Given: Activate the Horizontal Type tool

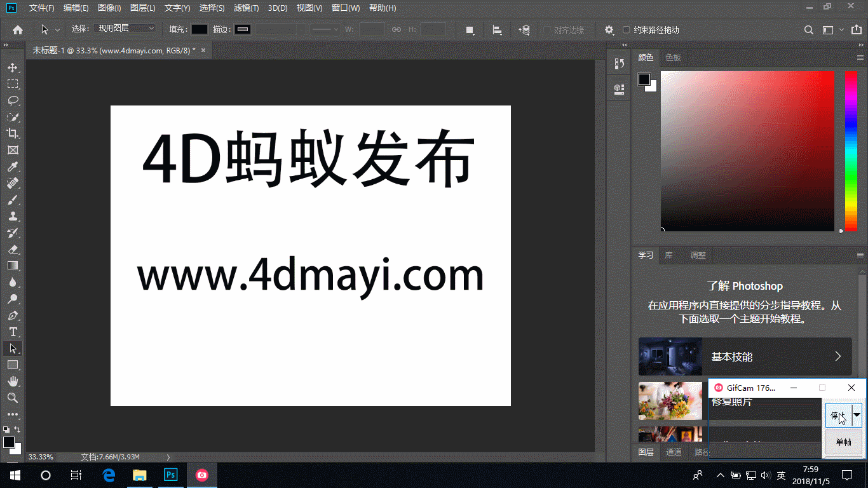Looking at the screenshot, I should click(x=13, y=332).
